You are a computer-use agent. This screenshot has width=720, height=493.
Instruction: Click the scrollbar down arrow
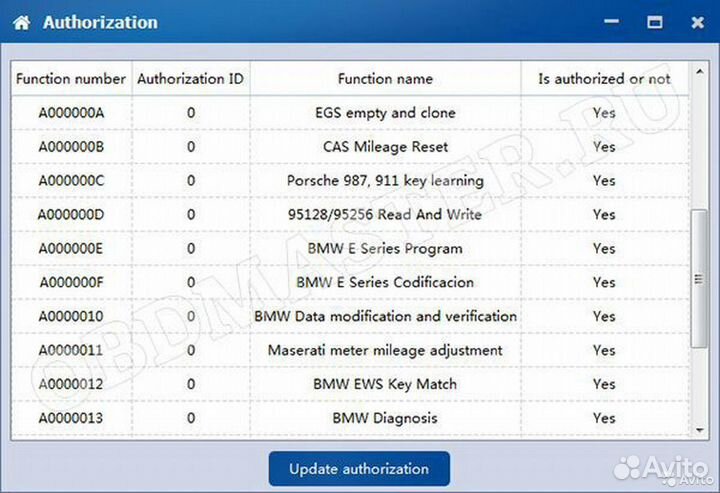[699, 430]
